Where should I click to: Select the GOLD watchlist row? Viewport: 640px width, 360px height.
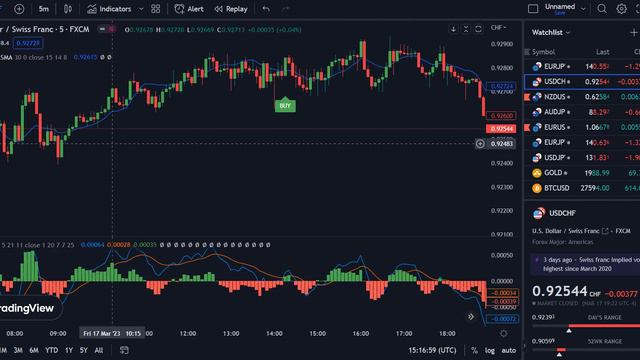582,173
